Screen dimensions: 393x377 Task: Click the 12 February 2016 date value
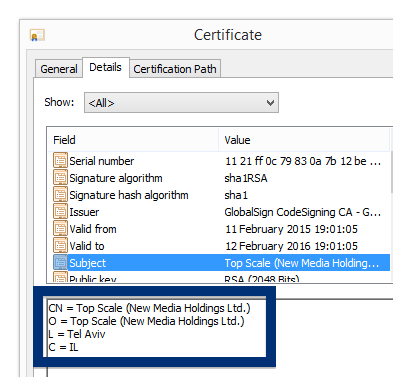point(291,246)
